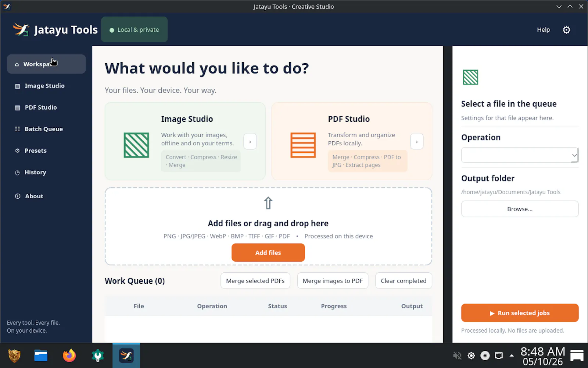The width and height of the screenshot is (588, 368).
Task: Click the Add files button
Action: tap(268, 252)
